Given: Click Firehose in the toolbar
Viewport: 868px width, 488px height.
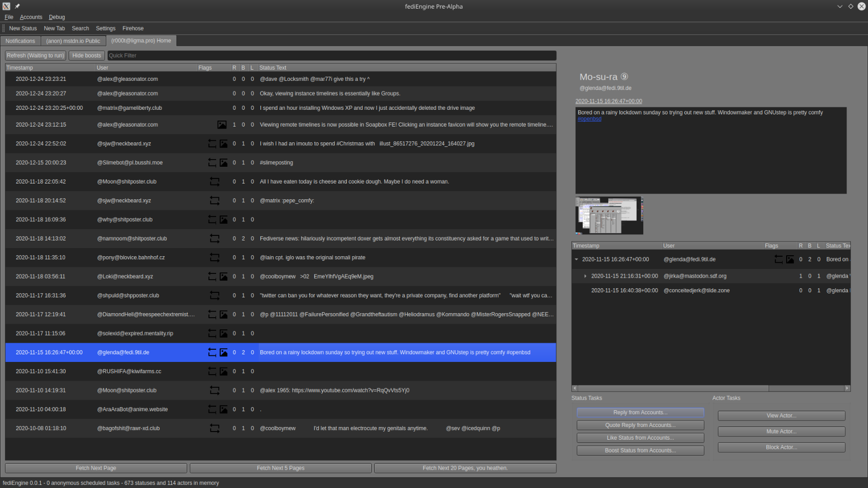Looking at the screenshot, I should (133, 28).
